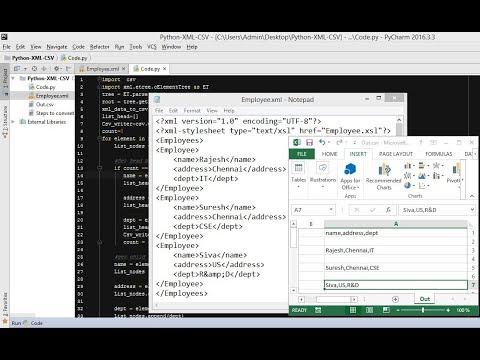Screen dimensions: 480x360
Task: Switch to Excel Page Break Preview icon
Action: 386,310
